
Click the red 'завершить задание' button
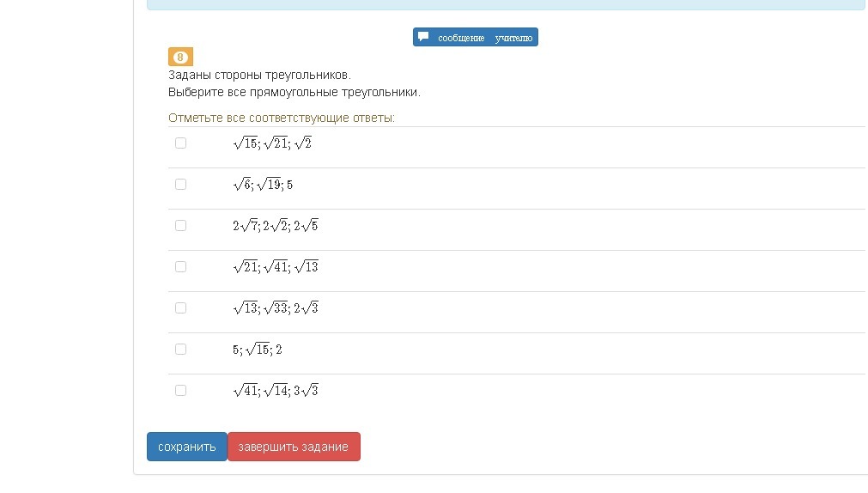pyautogui.click(x=294, y=447)
